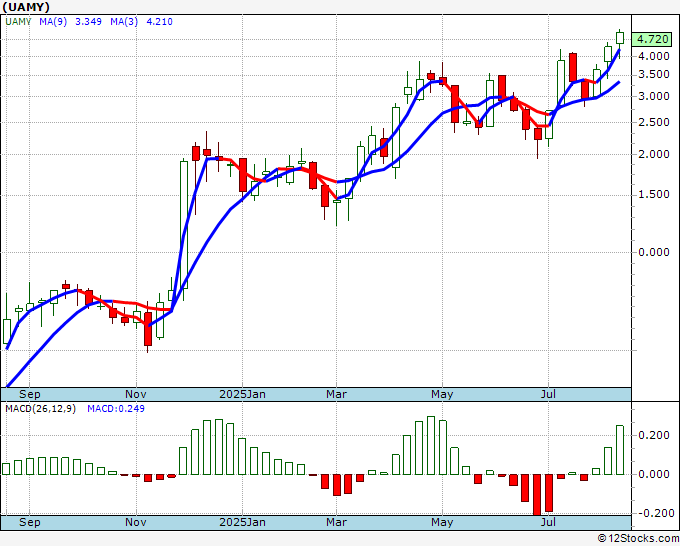Viewport: 680px width, 546px height.
Task: Click 2025Jan label on price chart axis
Action: [x=242, y=394]
